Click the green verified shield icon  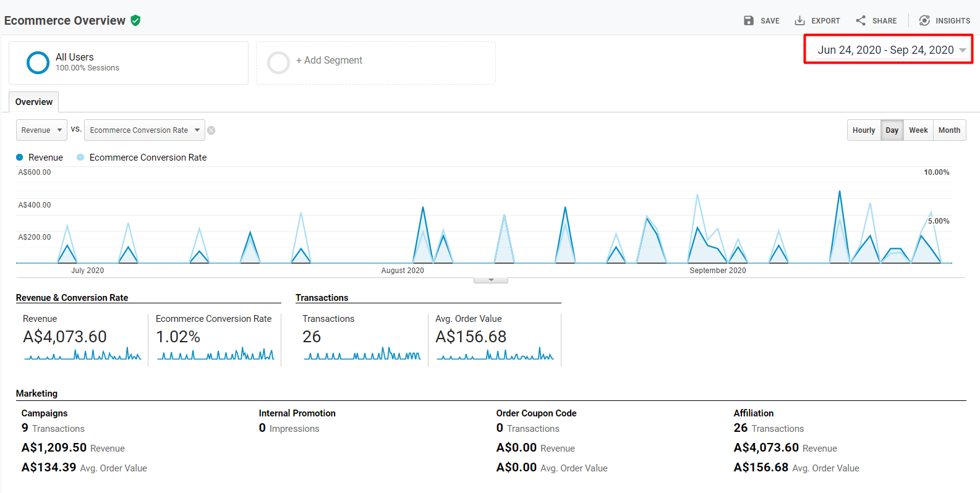point(135,20)
